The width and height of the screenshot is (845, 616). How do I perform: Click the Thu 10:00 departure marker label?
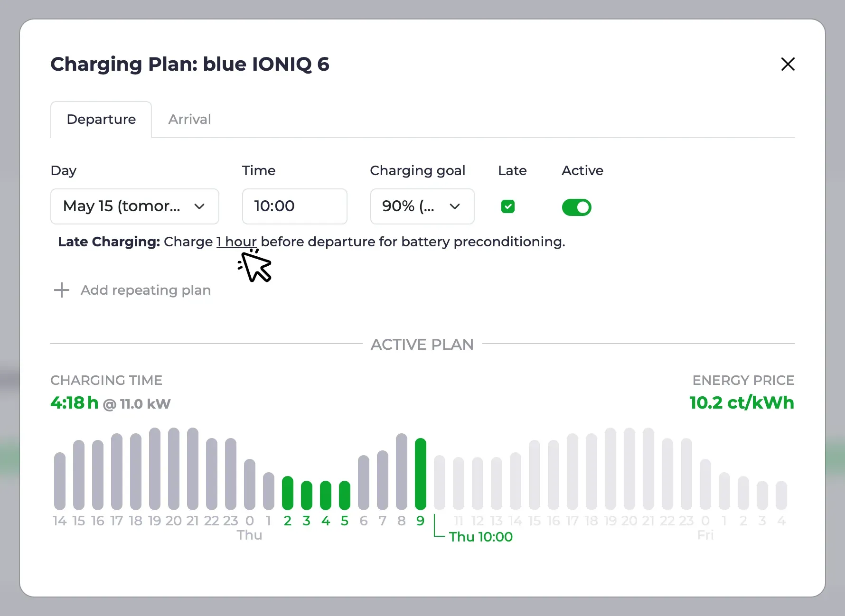tap(481, 537)
